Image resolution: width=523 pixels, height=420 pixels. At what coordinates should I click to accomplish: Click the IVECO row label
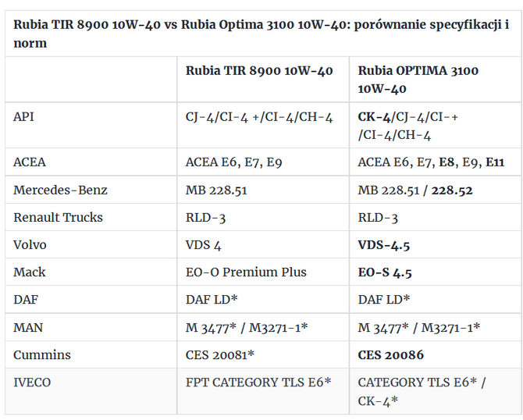34,382
